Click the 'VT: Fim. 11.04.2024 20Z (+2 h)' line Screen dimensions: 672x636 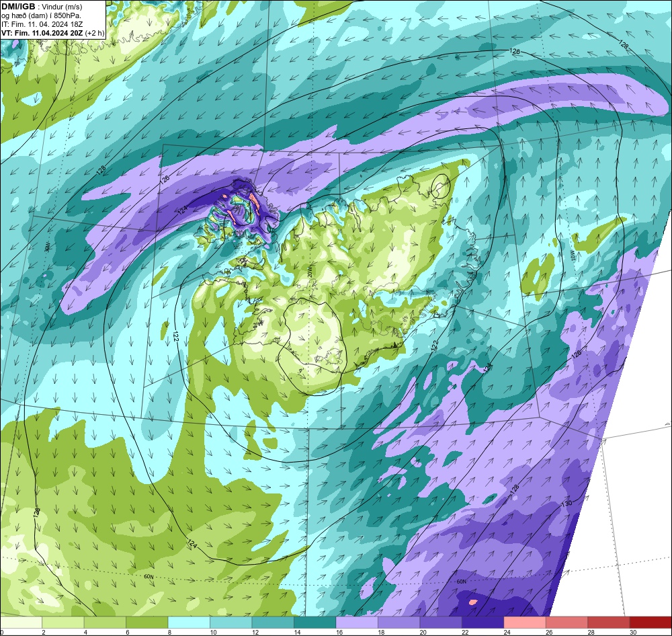point(52,33)
